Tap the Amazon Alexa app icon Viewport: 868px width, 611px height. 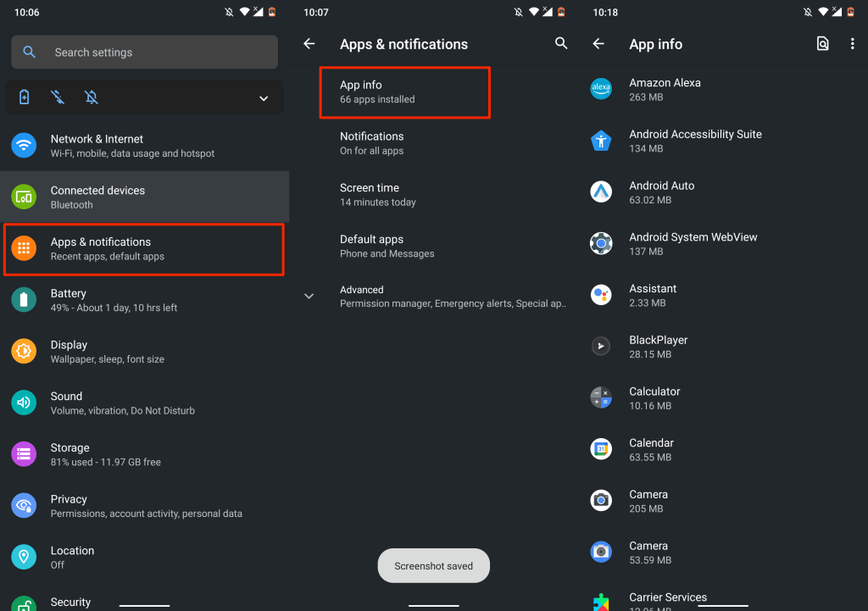[x=601, y=89]
